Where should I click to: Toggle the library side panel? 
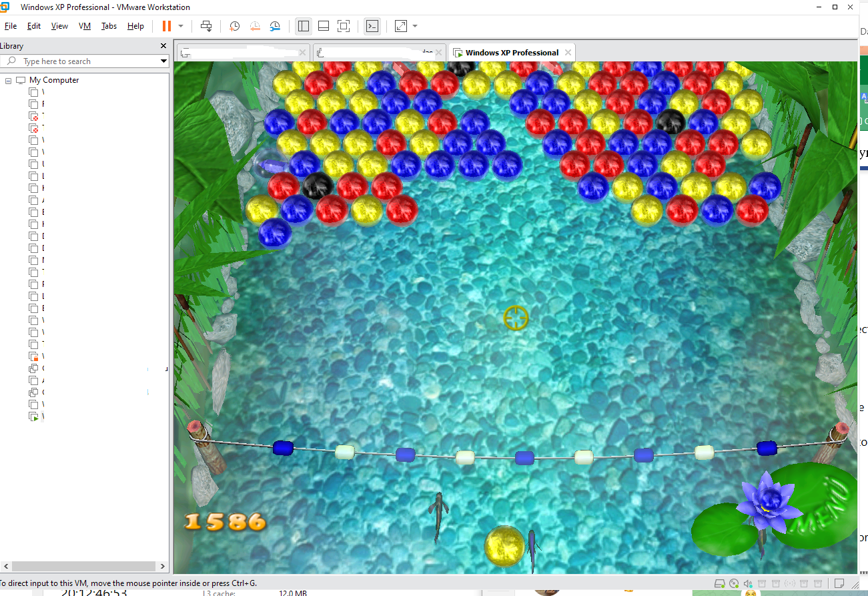(304, 26)
